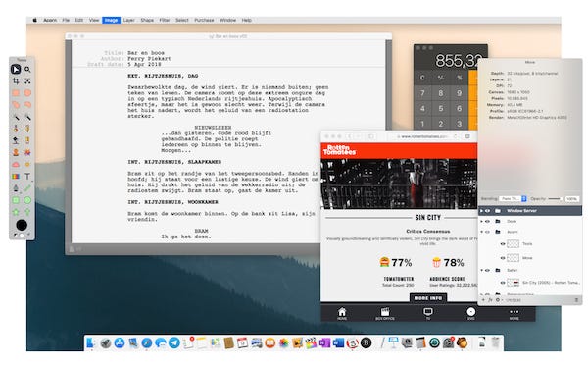Open the Filter menu

pyautogui.click(x=165, y=20)
